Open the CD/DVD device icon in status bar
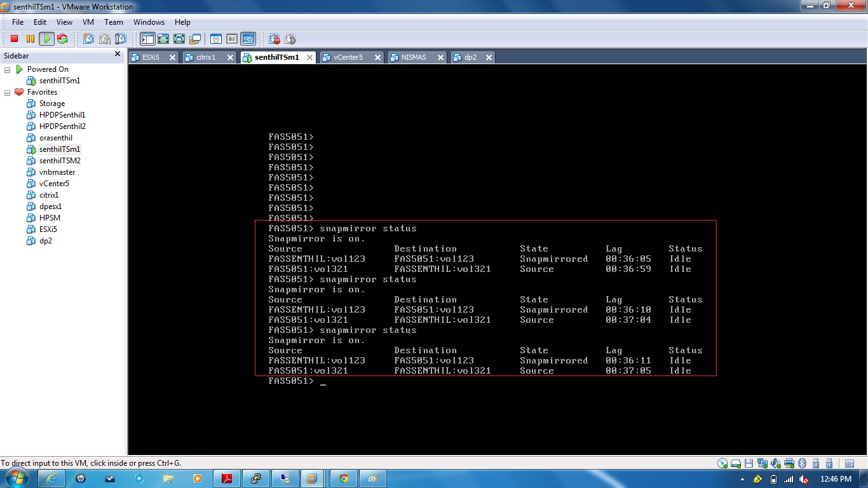 coord(721,463)
